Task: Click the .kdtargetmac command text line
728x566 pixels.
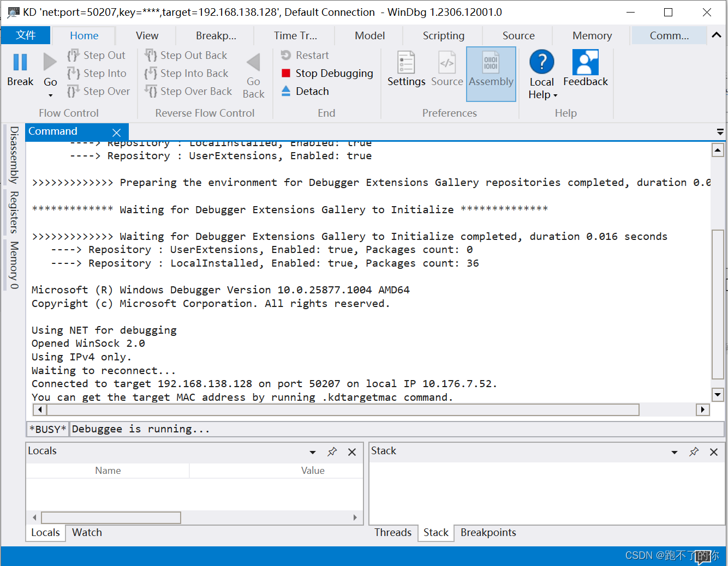Action: click(242, 398)
